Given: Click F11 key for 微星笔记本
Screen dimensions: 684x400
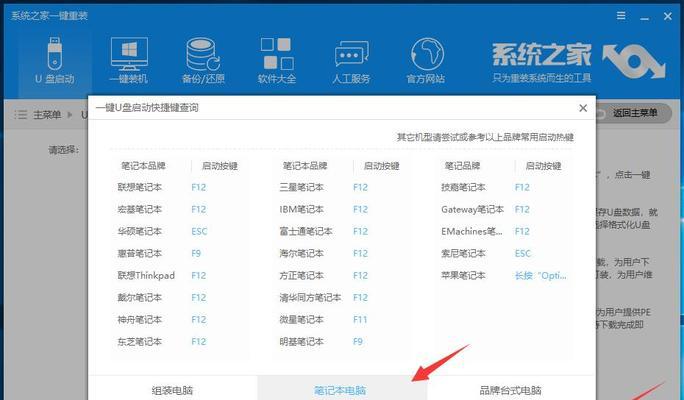Looking at the screenshot, I should (x=360, y=320).
